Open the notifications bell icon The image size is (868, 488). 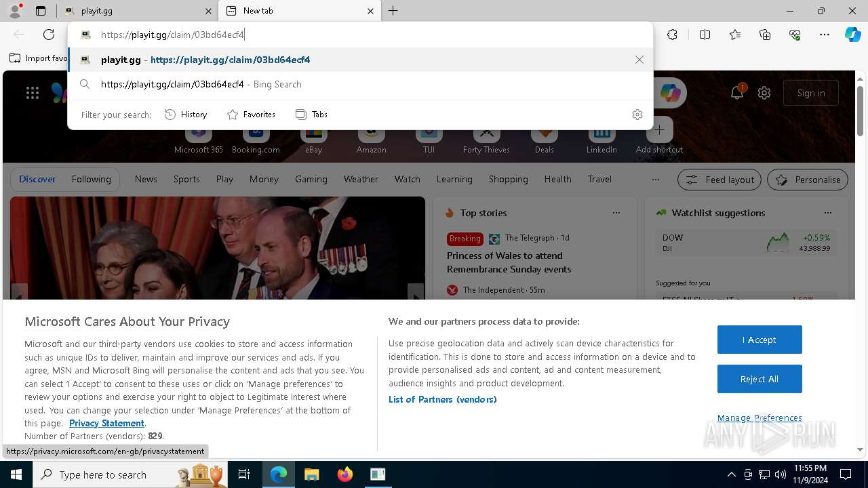738,93
